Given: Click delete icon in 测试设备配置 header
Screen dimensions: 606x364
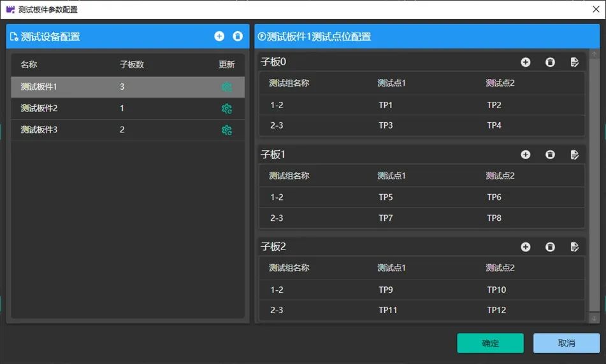Looking at the screenshot, I should coord(238,37).
